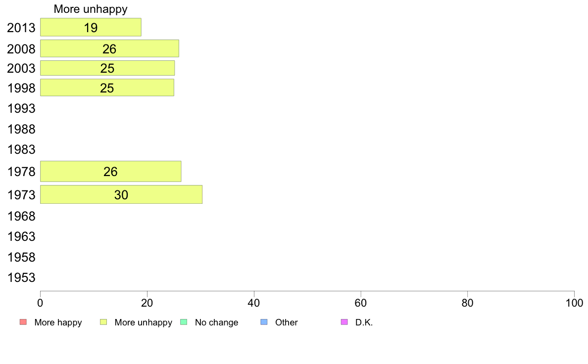Click the magenta D.K. legend swatch
The width and height of the screenshot is (588, 364).
coord(344,322)
